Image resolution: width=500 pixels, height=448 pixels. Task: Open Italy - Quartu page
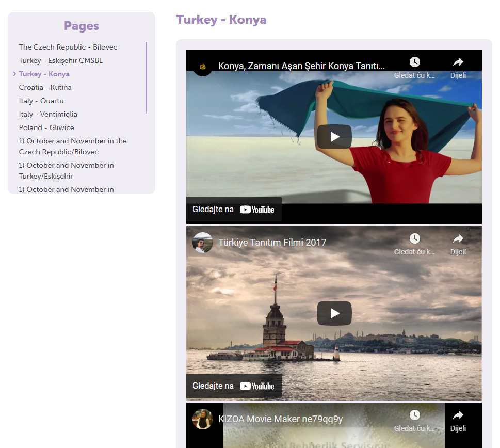[41, 101]
